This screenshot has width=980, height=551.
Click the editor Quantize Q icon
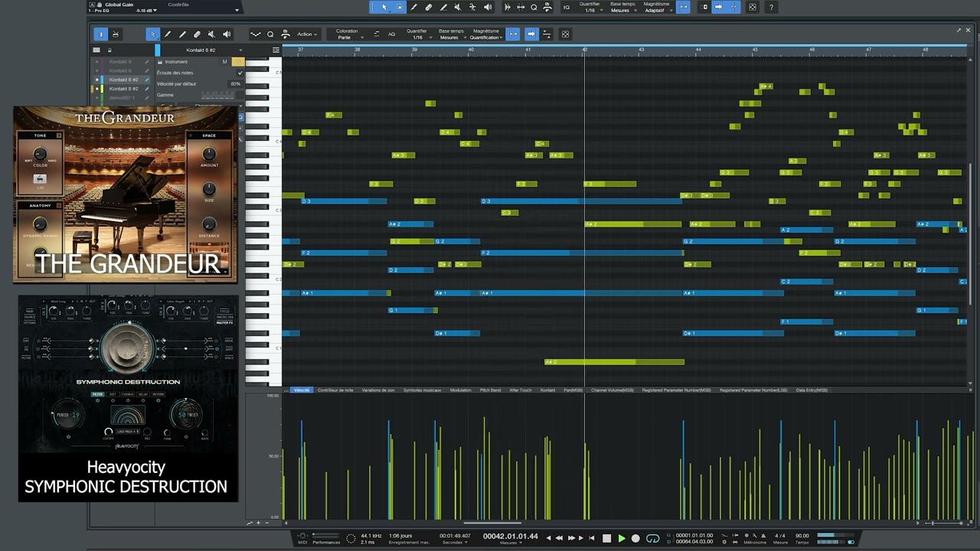pos(270,34)
